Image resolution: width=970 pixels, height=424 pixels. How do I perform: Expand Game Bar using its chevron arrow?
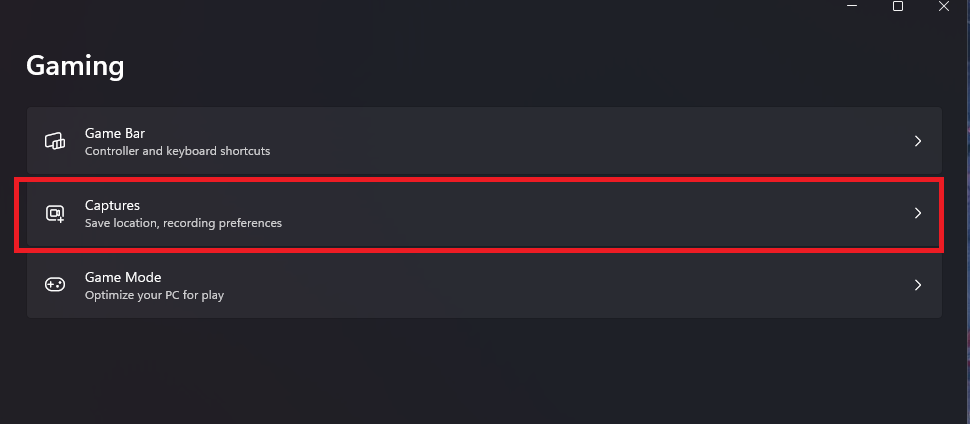pyautogui.click(x=918, y=141)
